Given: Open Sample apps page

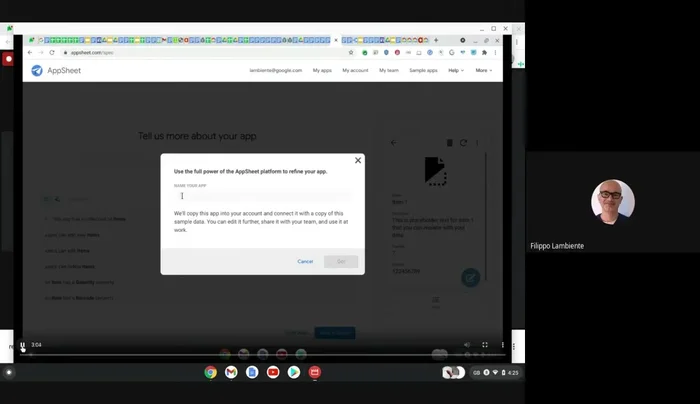Looking at the screenshot, I should tap(423, 71).
